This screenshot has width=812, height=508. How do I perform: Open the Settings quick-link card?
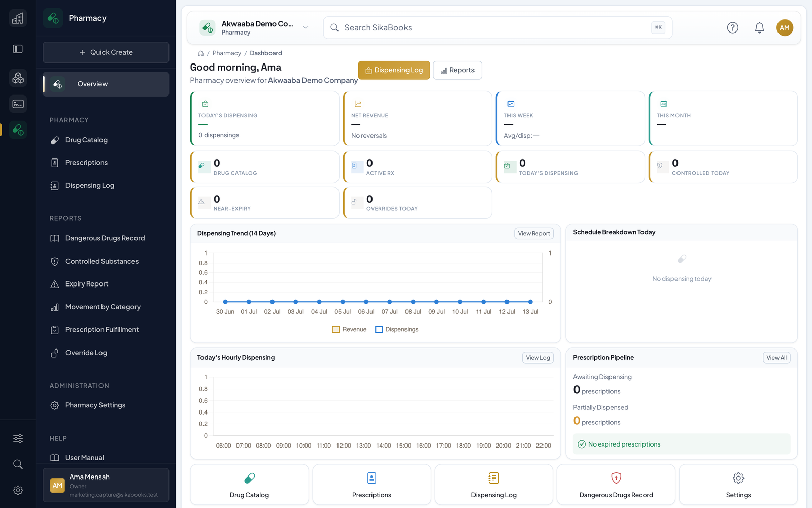[x=738, y=485]
